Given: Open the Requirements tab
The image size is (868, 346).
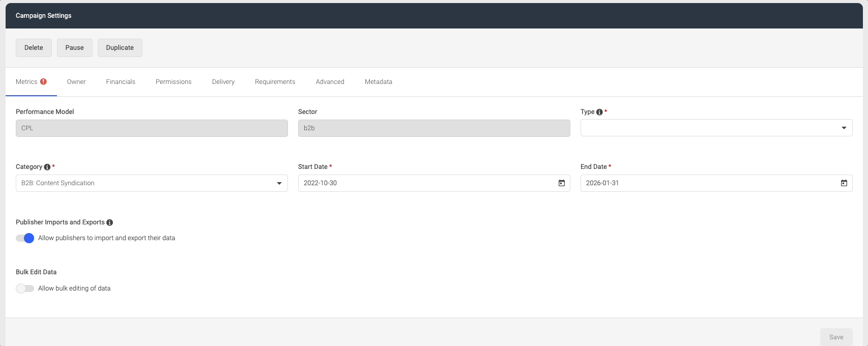Looking at the screenshot, I should [275, 81].
